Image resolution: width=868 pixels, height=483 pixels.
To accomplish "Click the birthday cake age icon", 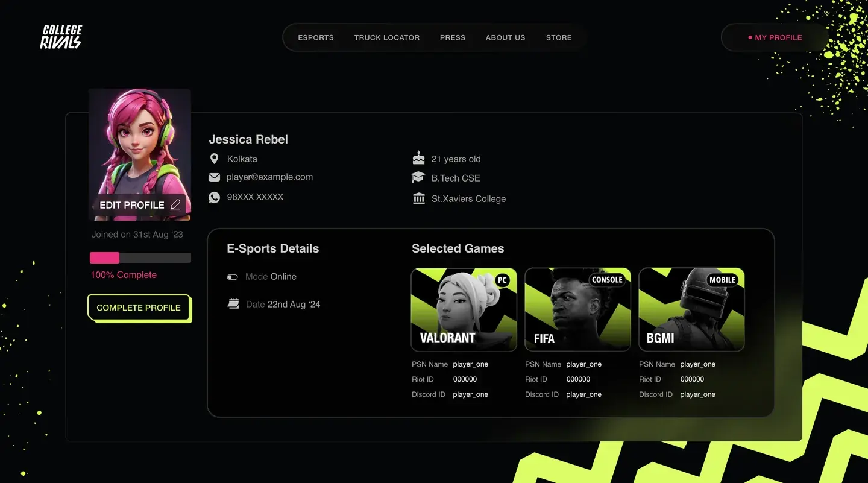I will [418, 159].
